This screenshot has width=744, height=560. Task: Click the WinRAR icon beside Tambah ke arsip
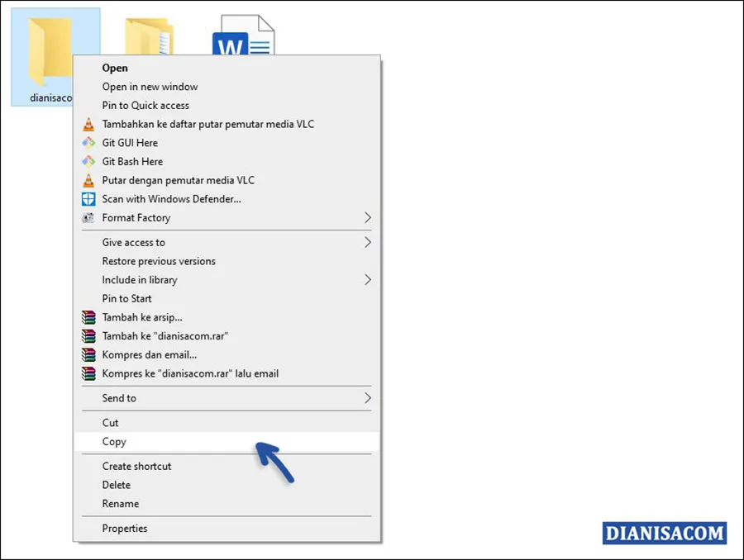click(88, 317)
